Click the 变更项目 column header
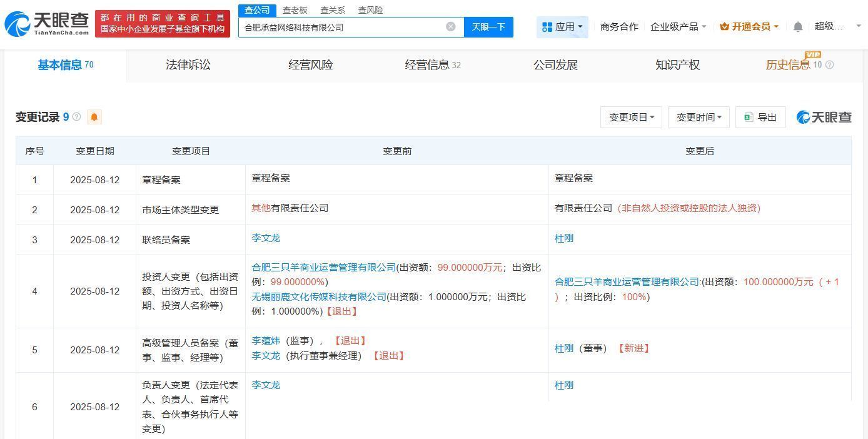The width and height of the screenshot is (868, 439). pyautogui.click(x=191, y=151)
